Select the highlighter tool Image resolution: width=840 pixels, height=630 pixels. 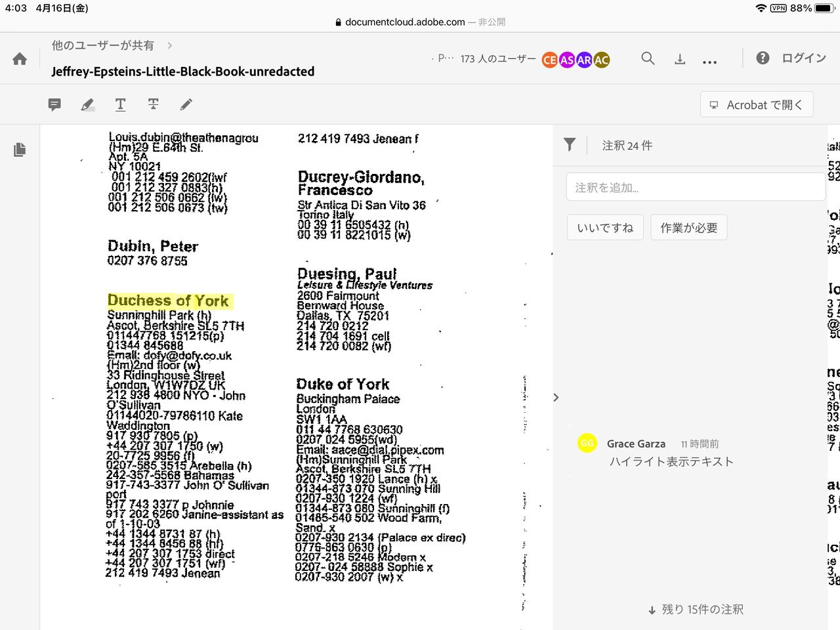tap(87, 104)
